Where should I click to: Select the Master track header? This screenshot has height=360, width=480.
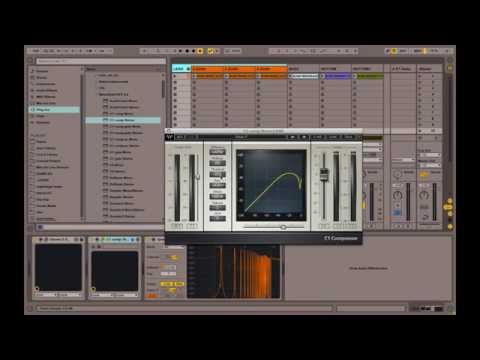(x=430, y=69)
